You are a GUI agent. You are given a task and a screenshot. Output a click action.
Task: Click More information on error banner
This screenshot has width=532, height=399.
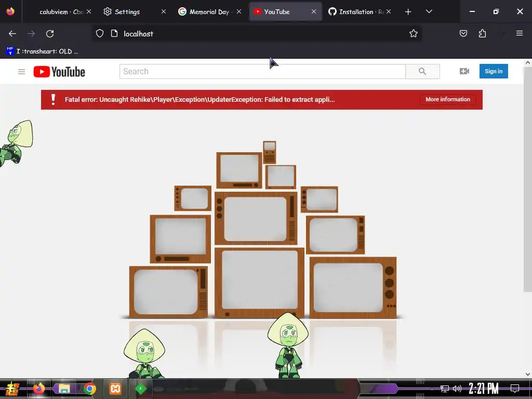[447, 99]
